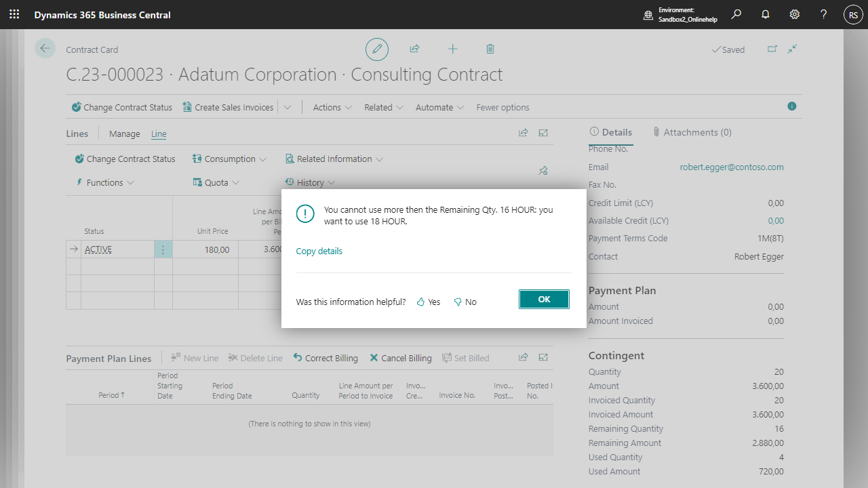Click the share icon in Lines section
This screenshot has height=488, width=868.
[x=524, y=133]
